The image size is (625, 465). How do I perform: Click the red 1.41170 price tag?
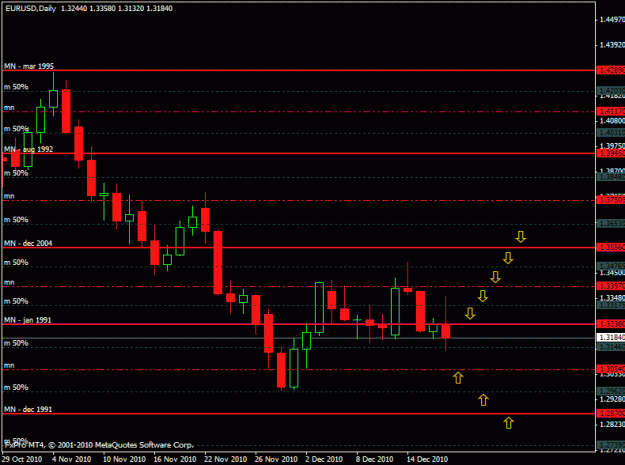point(611,111)
